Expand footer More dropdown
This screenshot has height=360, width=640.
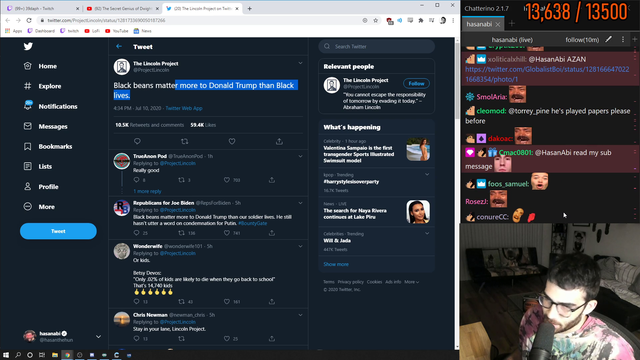coord(411,282)
